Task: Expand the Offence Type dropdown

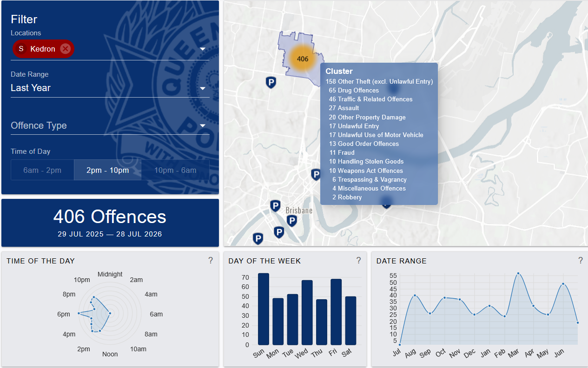Action: (x=110, y=125)
